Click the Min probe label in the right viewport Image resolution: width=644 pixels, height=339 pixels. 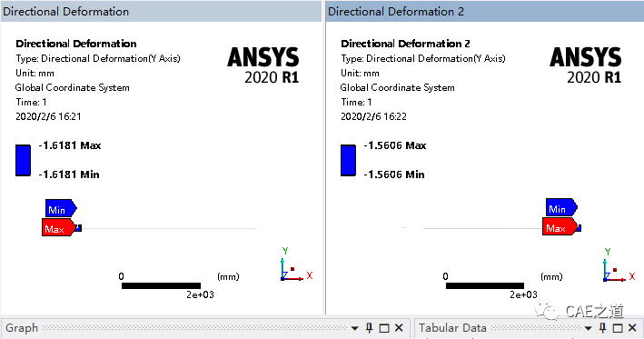[561, 208]
